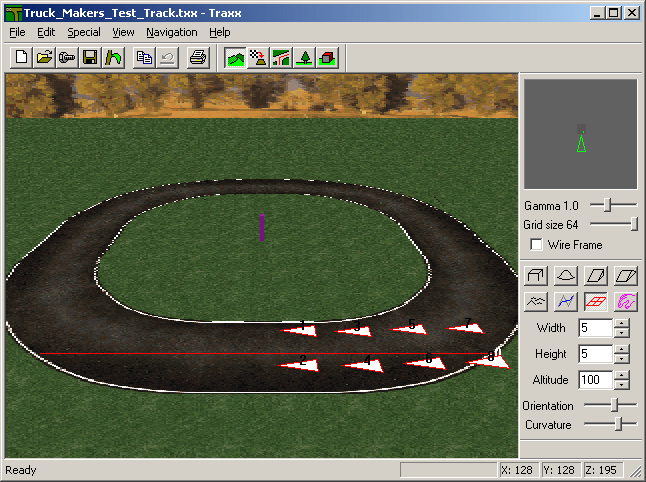Save the track with the floppy disk icon
Viewport: 646px width, 482px height.
[90, 57]
